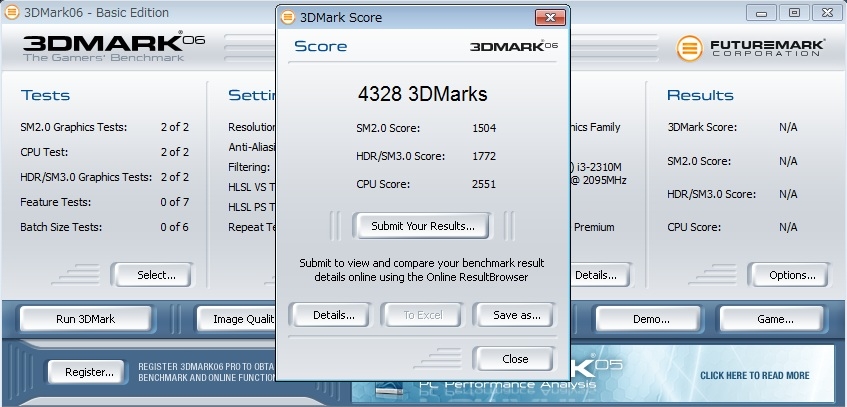The image size is (847, 407).
Task: Click the system Details button in main window
Action: (x=600, y=275)
